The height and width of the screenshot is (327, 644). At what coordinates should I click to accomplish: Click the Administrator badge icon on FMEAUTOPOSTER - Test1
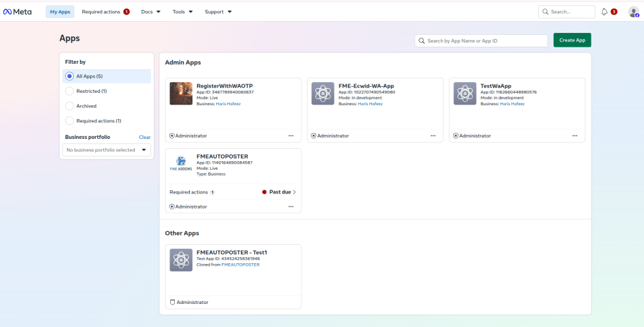point(172,302)
